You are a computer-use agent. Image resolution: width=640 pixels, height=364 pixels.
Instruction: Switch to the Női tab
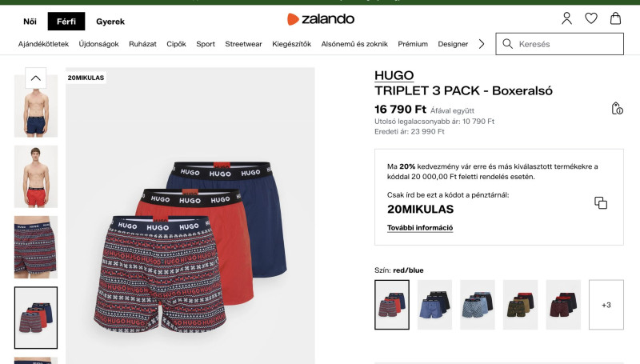[x=30, y=22]
